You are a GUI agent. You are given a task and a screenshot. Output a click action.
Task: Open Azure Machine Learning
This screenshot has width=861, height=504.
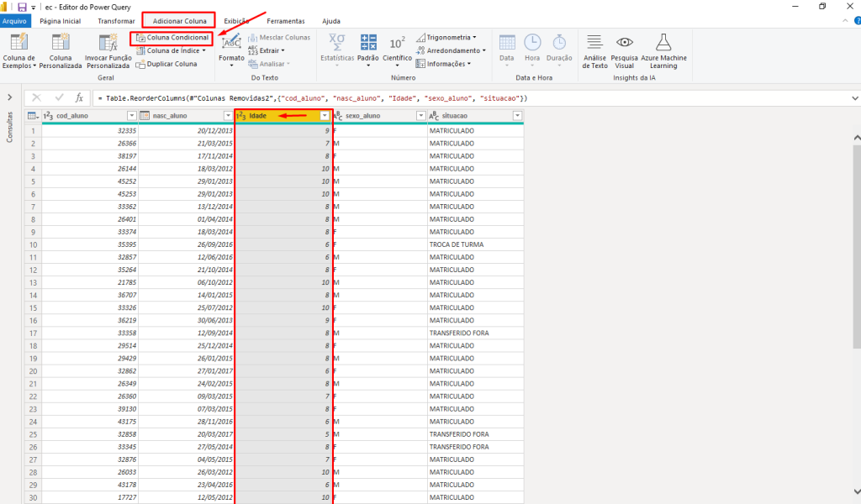[x=663, y=42]
